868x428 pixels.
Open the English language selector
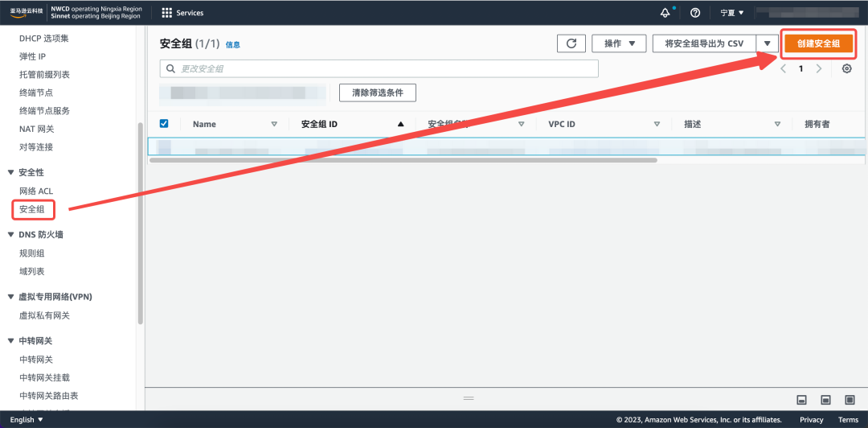[26, 420]
